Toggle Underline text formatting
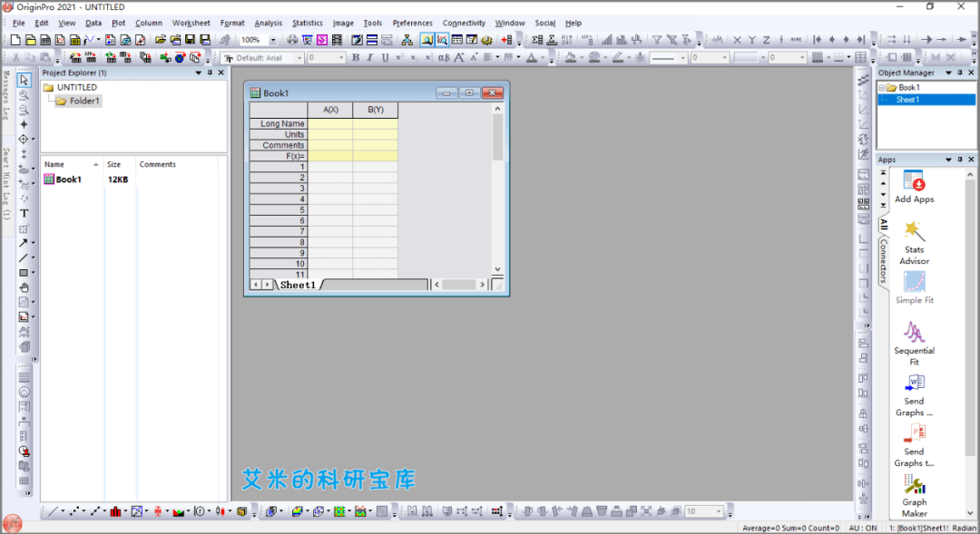Image resolution: width=980 pixels, height=534 pixels. click(x=385, y=57)
